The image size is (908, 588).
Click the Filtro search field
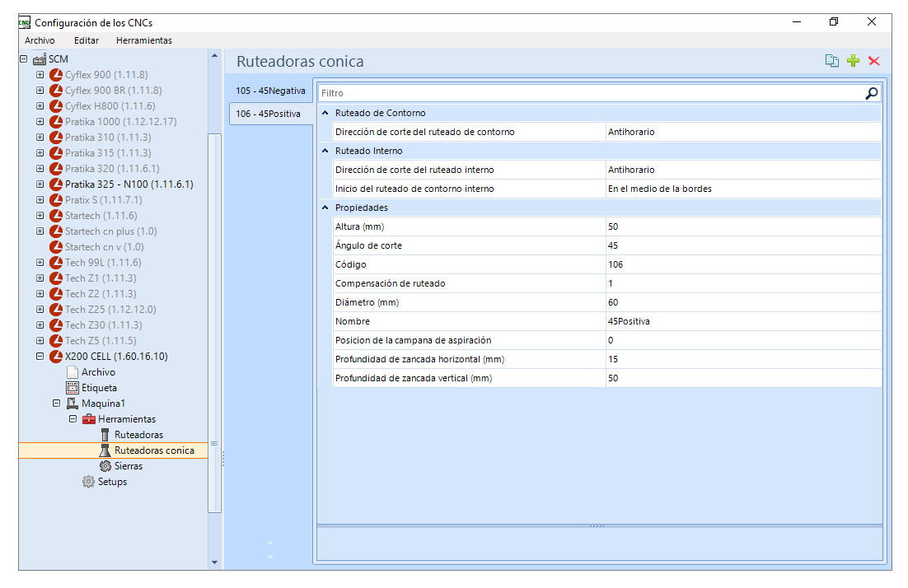pos(591,93)
